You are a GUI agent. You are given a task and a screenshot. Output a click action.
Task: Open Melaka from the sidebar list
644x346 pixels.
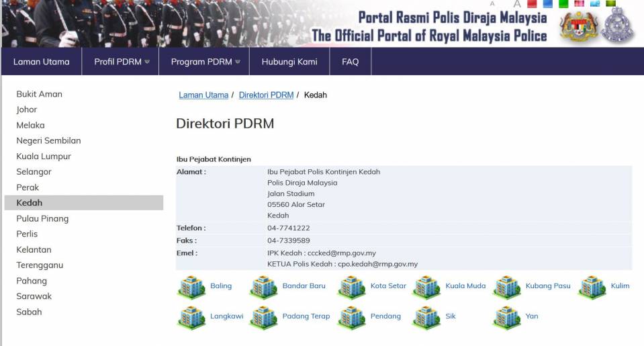[x=30, y=126]
